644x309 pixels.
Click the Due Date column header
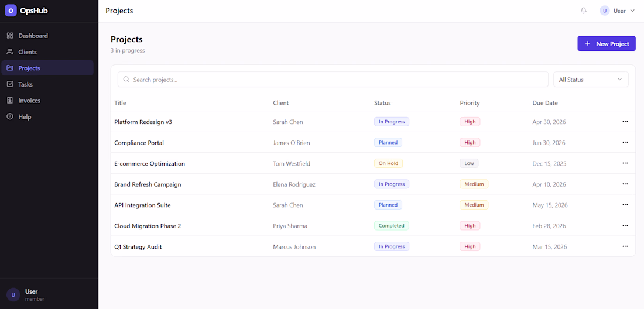point(544,103)
